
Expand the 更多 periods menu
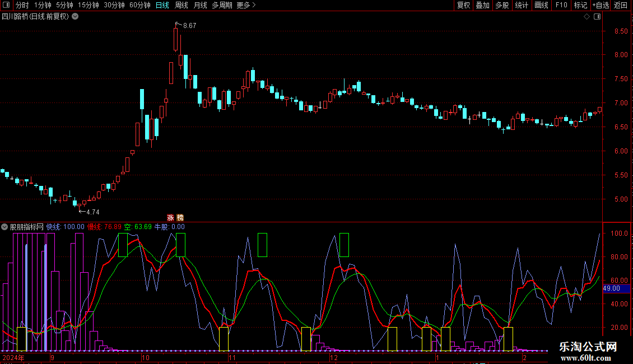click(x=246, y=6)
